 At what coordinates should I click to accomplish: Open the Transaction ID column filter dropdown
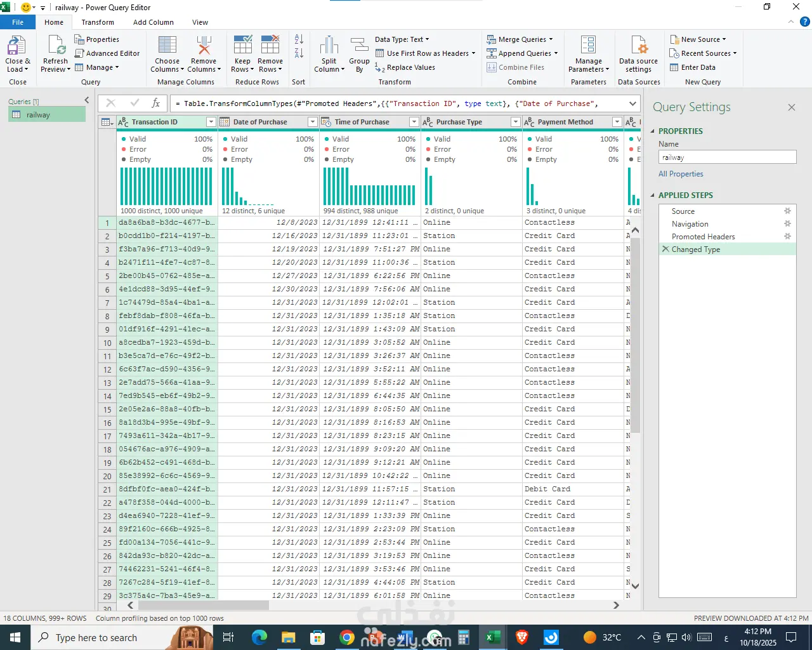(x=211, y=122)
